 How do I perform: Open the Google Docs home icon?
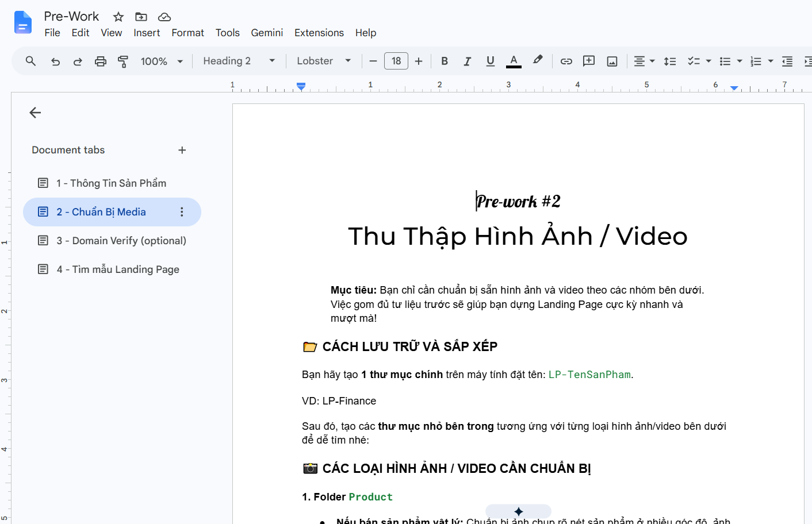[23, 22]
